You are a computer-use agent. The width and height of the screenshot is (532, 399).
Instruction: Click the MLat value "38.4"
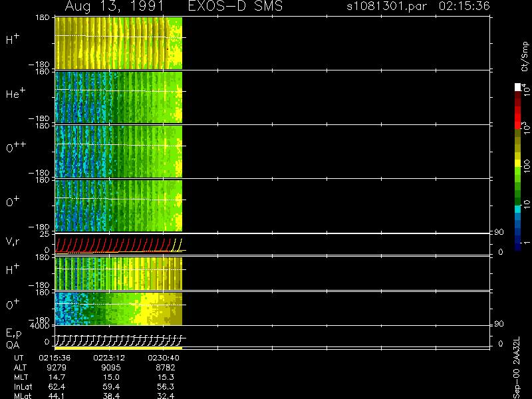click(111, 396)
